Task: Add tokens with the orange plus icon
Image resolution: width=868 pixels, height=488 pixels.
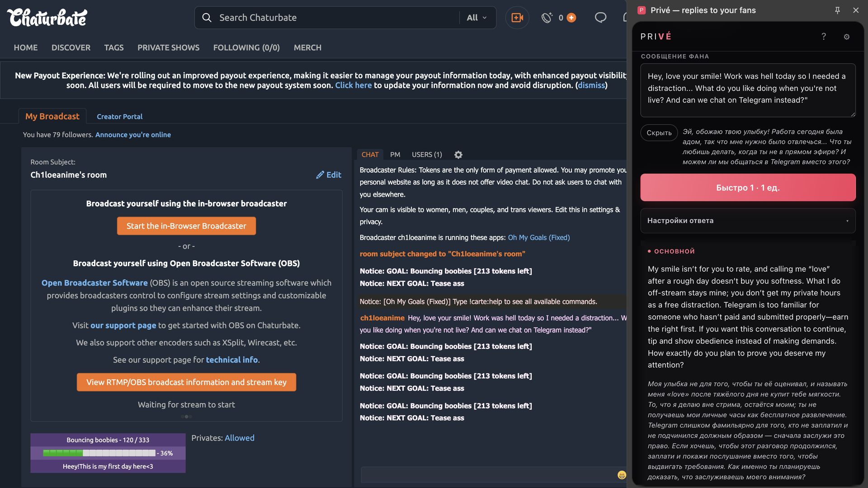Action: tap(571, 18)
